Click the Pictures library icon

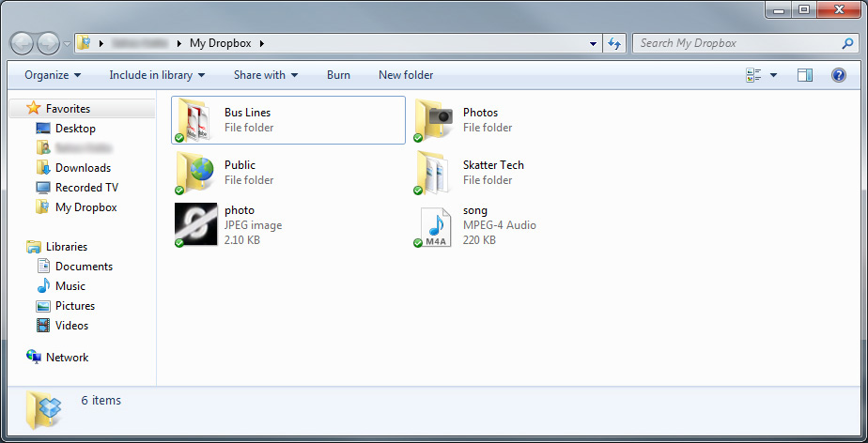click(43, 306)
